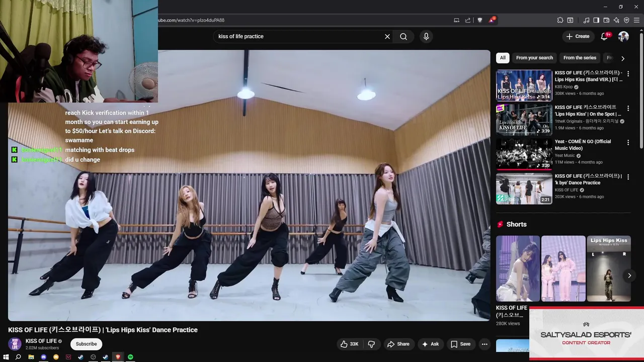
Task: Subscribe to KISS OF LIFE channel
Action: coord(86,344)
